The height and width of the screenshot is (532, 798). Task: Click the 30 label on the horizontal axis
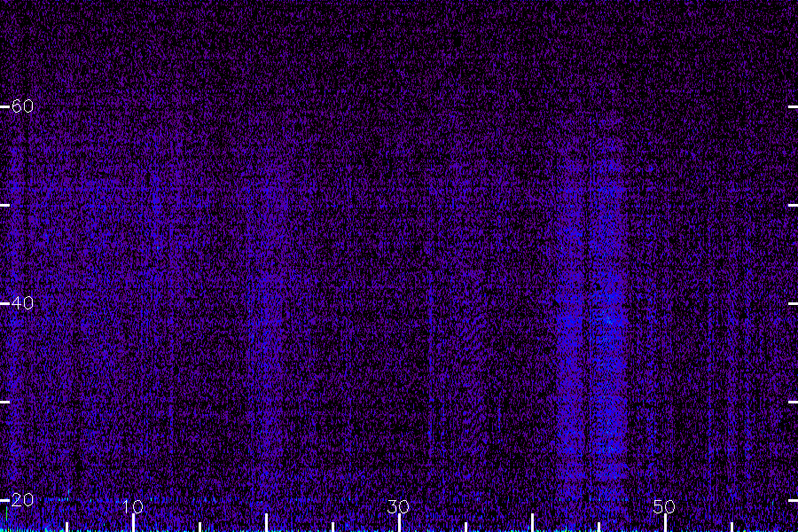click(398, 506)
